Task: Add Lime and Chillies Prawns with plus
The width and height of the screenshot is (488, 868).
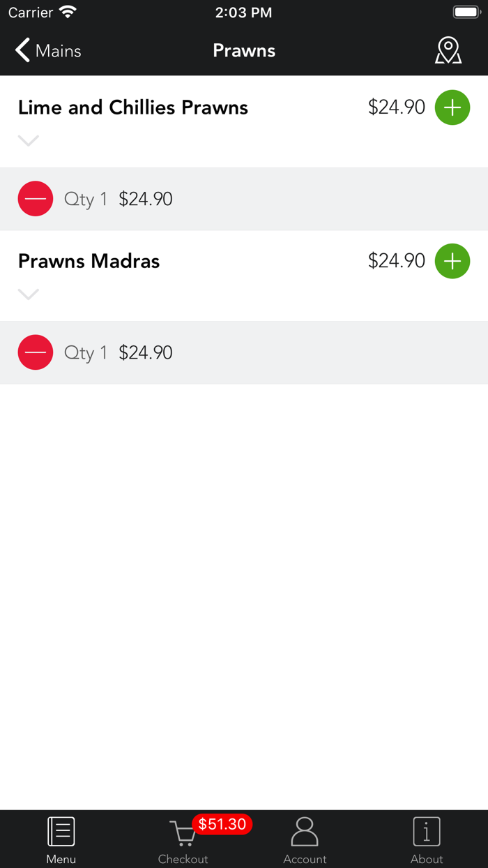Action: [452, 107]
